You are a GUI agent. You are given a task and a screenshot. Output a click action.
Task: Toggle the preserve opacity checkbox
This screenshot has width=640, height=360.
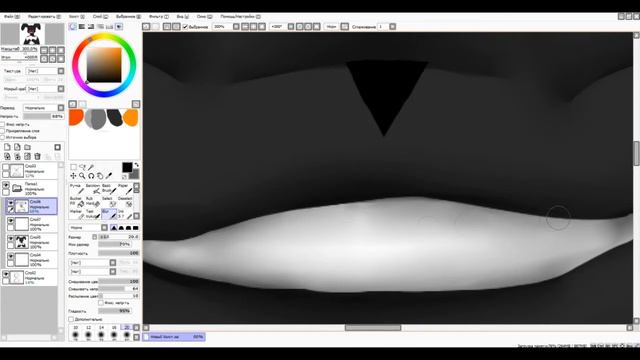3,124
